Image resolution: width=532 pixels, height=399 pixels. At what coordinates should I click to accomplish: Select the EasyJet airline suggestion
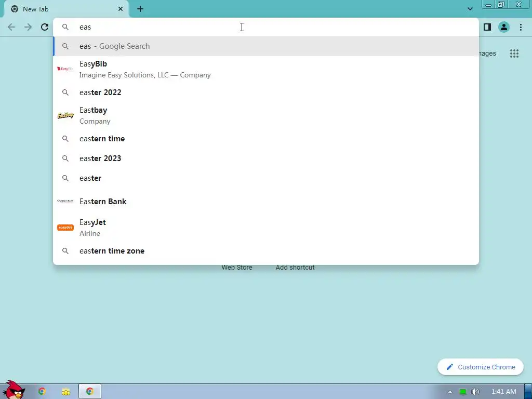tap(266, 228)
